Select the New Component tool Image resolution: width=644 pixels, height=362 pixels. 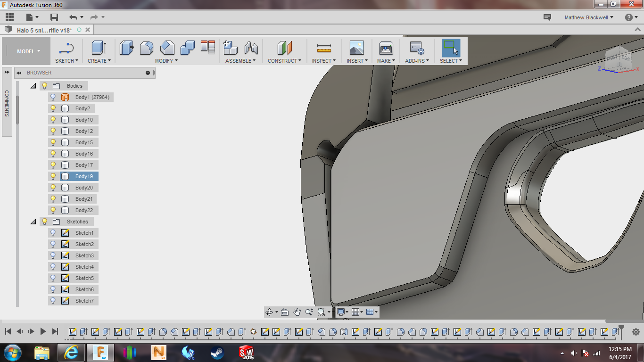[231, 48]
